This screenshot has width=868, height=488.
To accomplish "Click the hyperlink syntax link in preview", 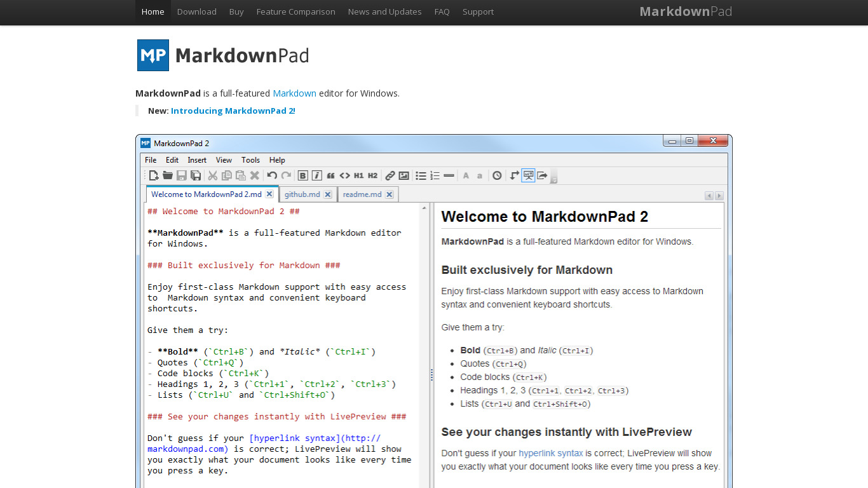I will point(551,453).
